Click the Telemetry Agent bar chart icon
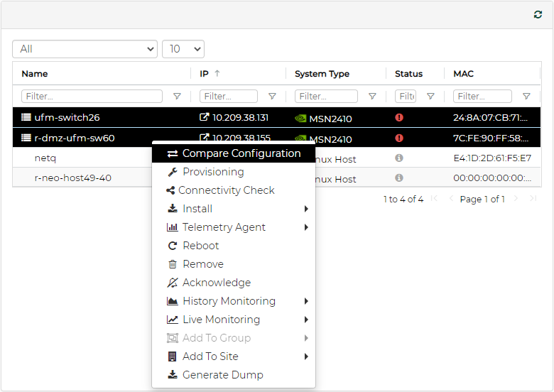554x392 pixels. tap(172, 227)
